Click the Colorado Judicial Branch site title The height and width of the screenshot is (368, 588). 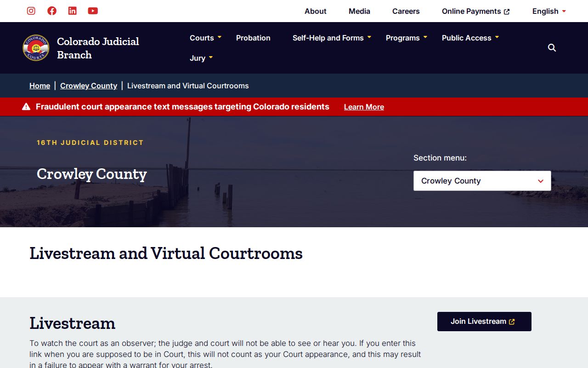coord(98,48)
